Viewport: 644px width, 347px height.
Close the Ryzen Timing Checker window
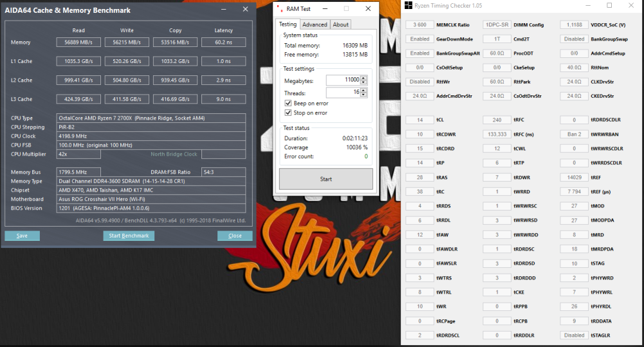click(631, 5)
